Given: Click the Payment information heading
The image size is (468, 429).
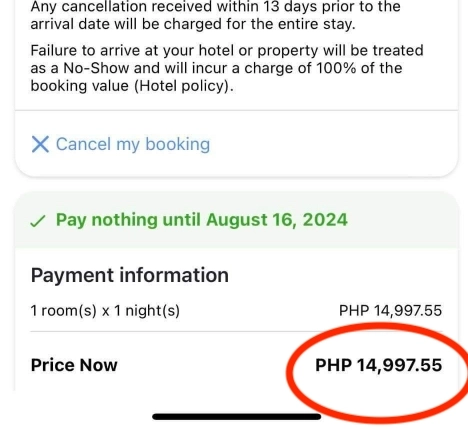Looking at the screenshot, I should (x=130, y=275).
